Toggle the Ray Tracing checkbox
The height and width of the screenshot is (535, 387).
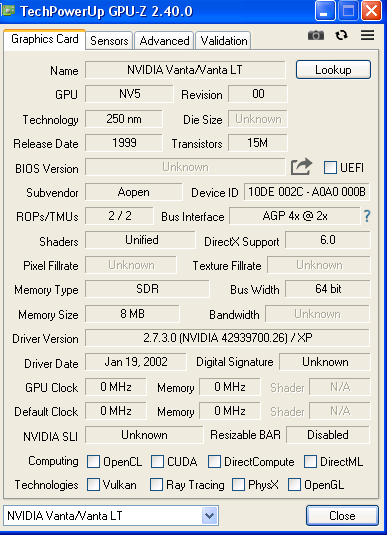pyautogui.click(x=156, y=485)
